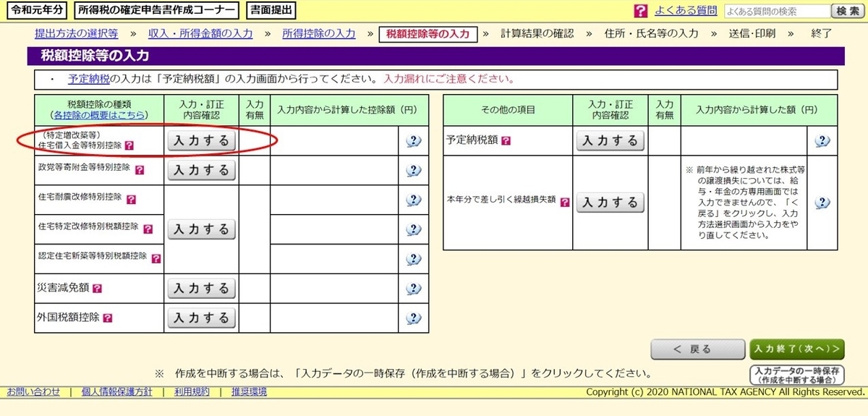The height and width of the screenshot is (416, 868).
Task: Proceed with the green 入力終了(次へ) button
Action: point(797,349)
